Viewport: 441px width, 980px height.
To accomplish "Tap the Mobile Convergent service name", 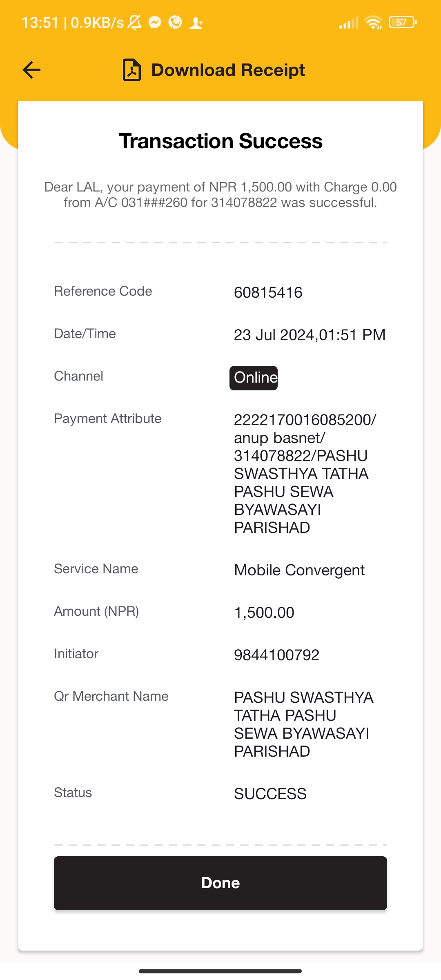I will 299,570.
